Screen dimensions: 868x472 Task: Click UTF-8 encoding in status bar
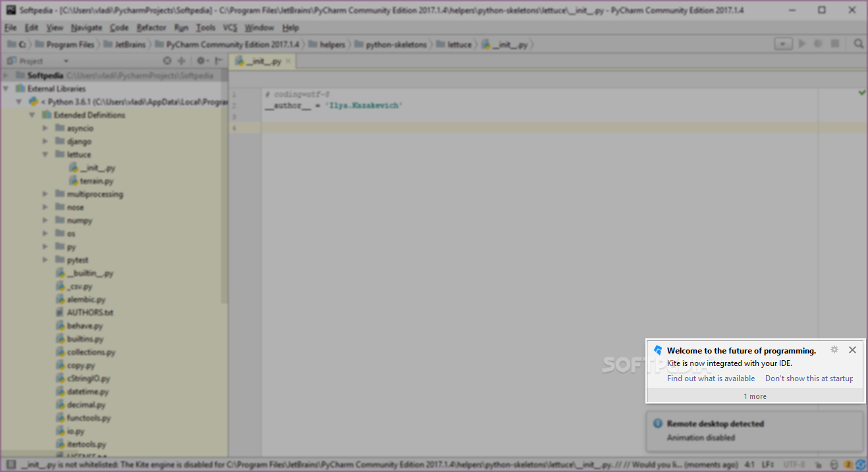794,465
